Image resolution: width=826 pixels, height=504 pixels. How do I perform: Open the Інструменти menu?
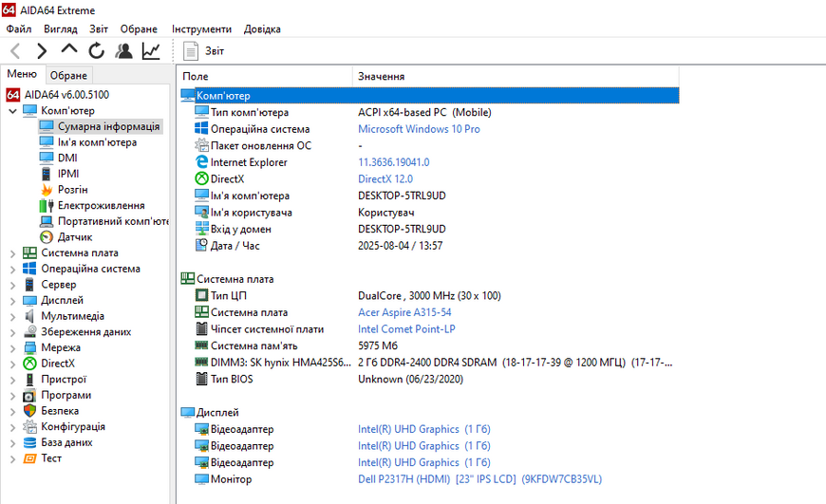(201, 29)
